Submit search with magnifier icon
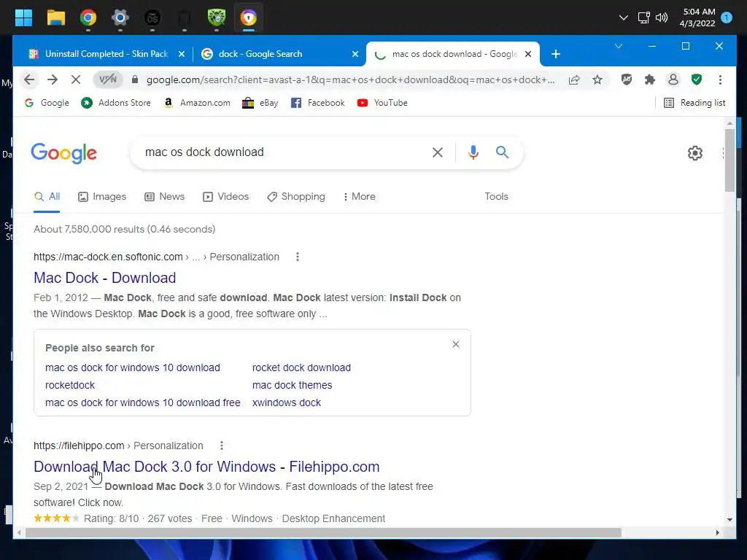This screenshot has width=747, height=560. pyautogui.click(x=502, y=152)
